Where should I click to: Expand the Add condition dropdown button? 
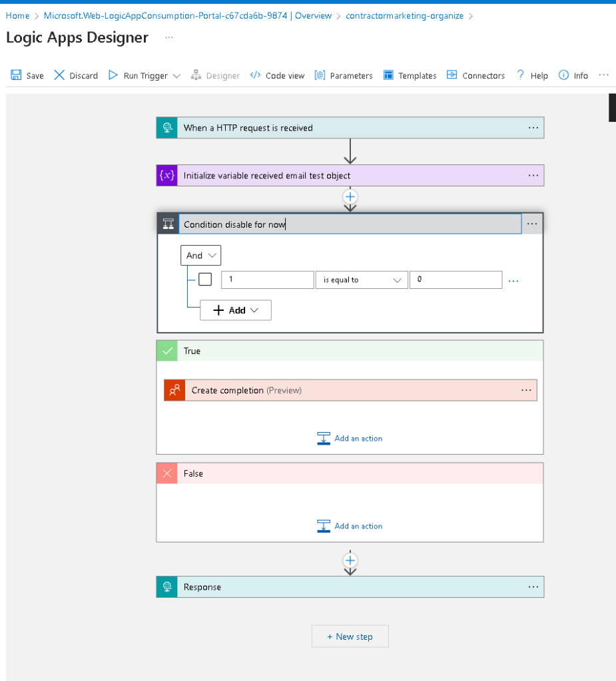click(x=236, y=310)
